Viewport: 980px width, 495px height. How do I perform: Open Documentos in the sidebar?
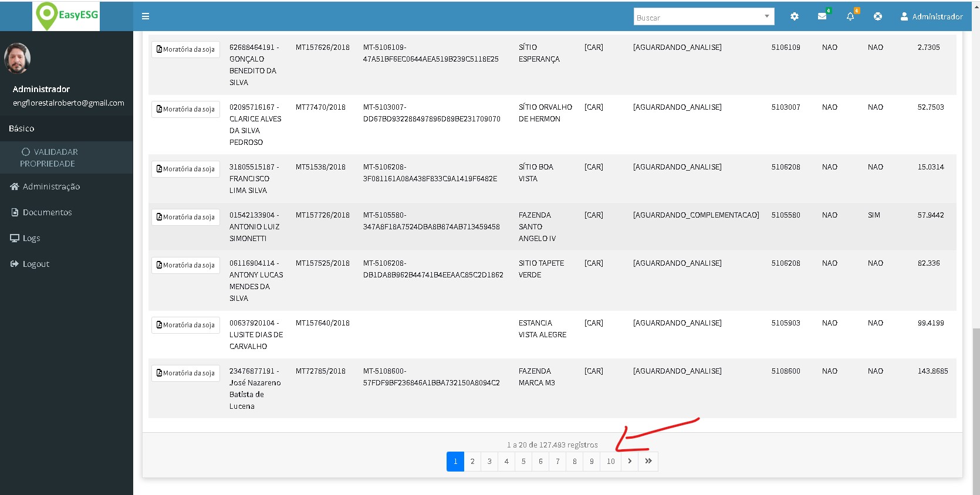[47, 212]
